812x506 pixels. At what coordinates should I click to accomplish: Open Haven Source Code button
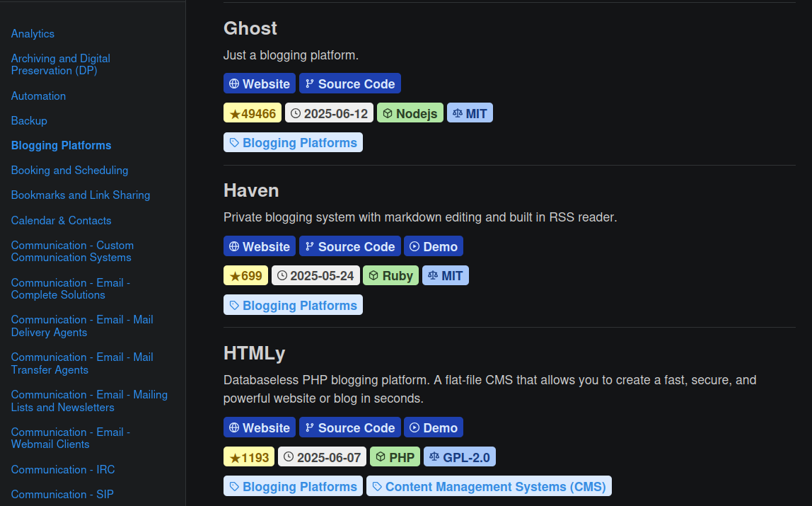point(350,246)
